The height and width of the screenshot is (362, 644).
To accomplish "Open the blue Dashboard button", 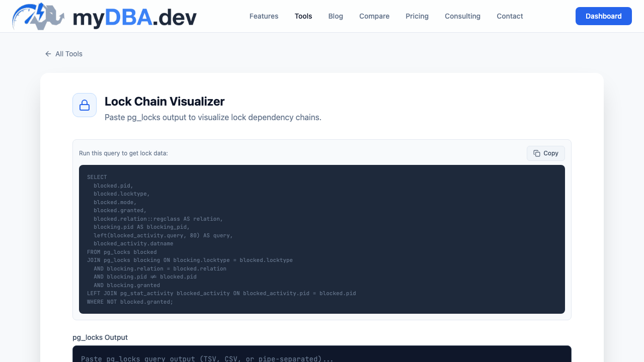I will tap(604, 16).
